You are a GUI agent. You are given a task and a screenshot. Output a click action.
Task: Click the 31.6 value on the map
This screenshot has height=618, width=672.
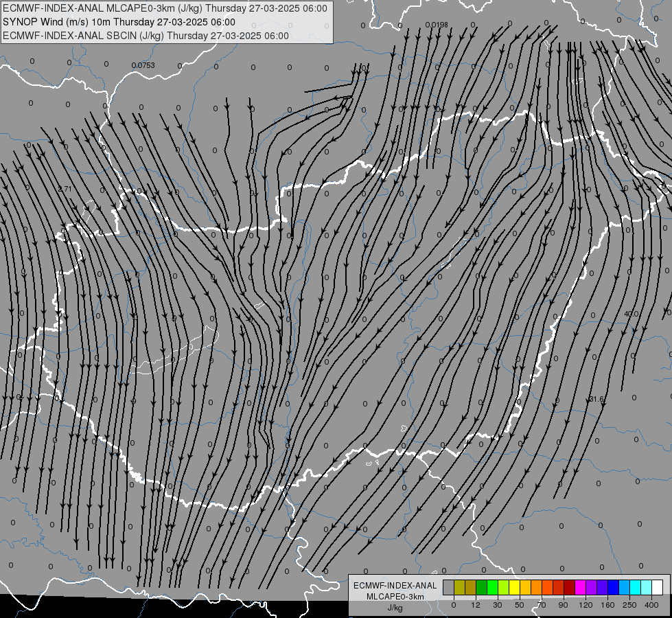pos(596,399)
